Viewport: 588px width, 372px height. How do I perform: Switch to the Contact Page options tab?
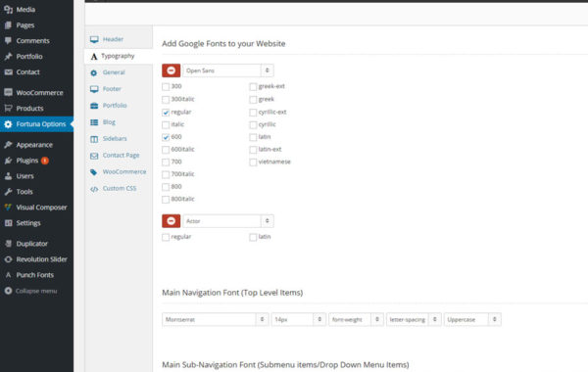pyautogui.click(x=119, y=155)
